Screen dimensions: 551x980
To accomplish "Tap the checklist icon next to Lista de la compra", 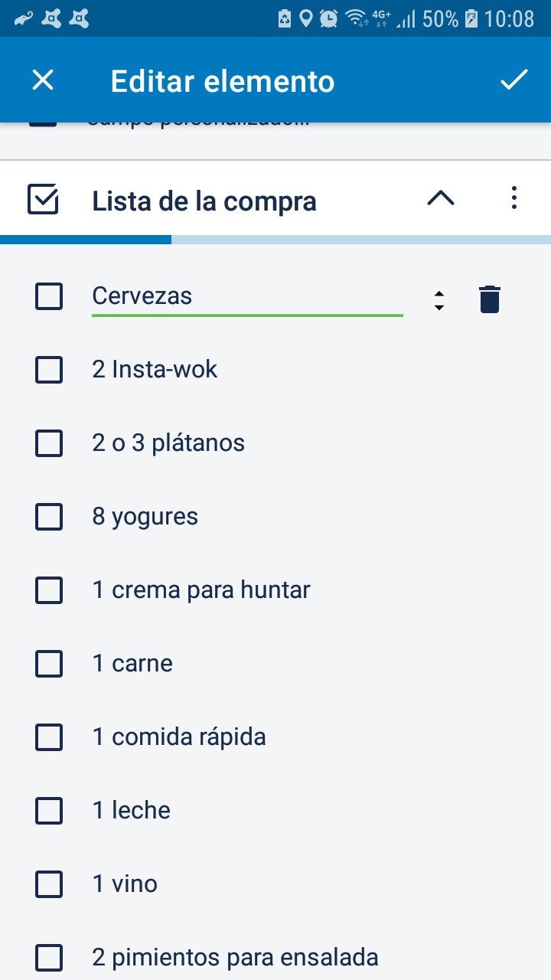I will click(x=43, y=199).
